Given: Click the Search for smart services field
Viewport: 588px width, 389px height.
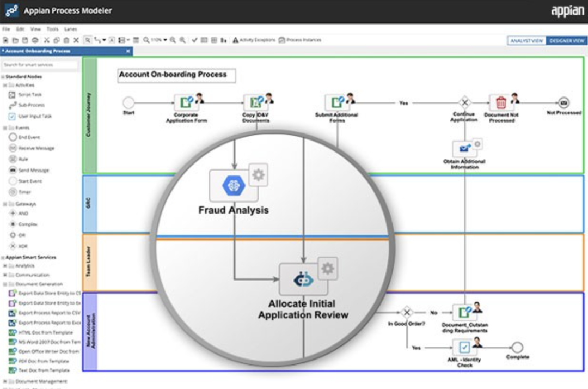Looking at the screenshot, I should [40, 65].
